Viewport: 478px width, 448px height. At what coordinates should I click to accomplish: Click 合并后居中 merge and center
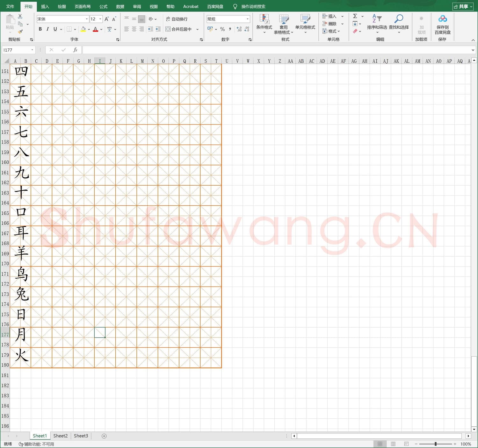point(178,29)
